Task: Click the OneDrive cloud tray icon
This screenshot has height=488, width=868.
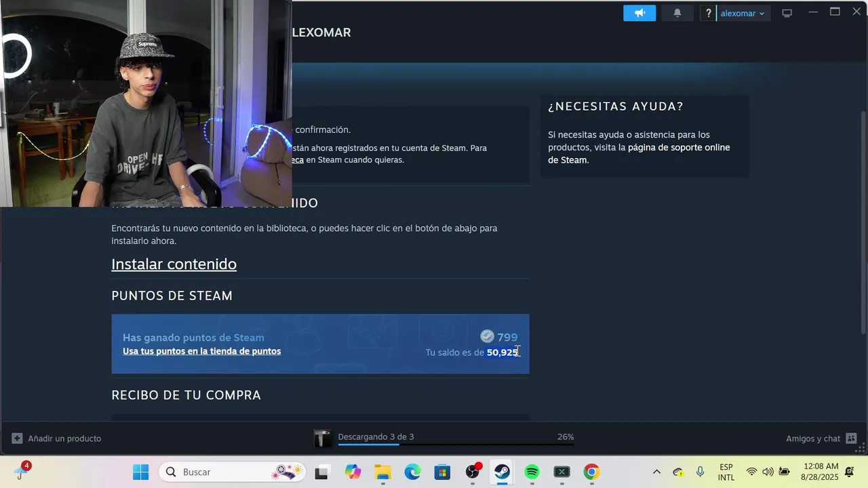Action: pos(678,472)
